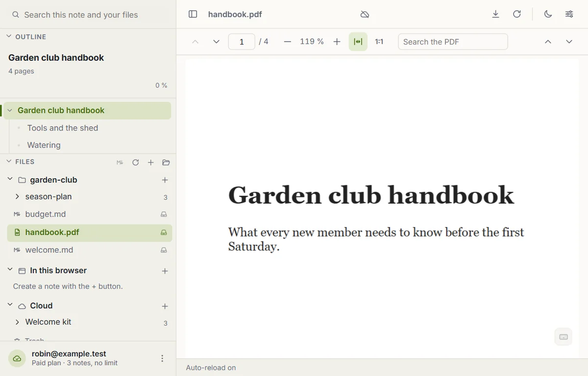Expand the Welcome kit folder

(x=17, y=322)
